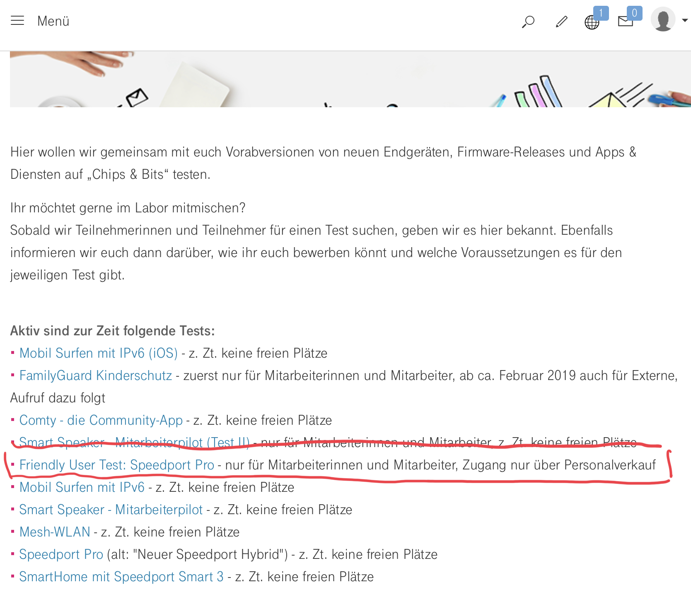691x616 pixels.
Task: Open the hamburger menu icon
Action: point(17,21)
